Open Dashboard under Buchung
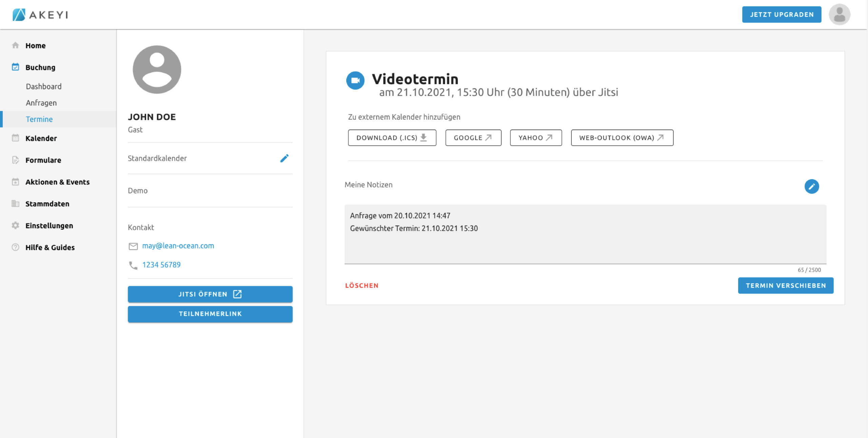The width and height of the screenshot is (868, 438). click(43, 86)
